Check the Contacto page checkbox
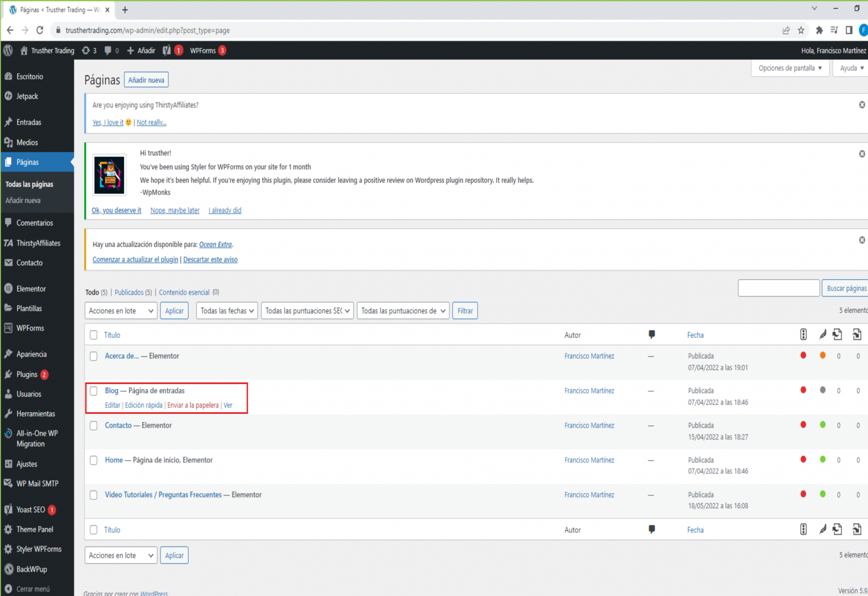Viewport: 868px width, 596px height. click(x=94, y=425)
